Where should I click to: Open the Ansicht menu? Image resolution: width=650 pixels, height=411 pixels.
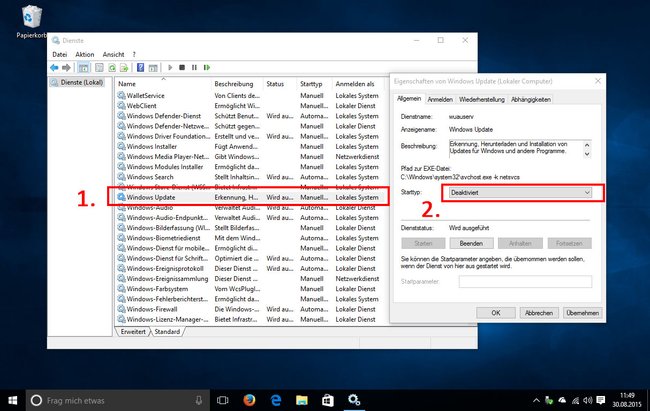[x=114, y=54]
